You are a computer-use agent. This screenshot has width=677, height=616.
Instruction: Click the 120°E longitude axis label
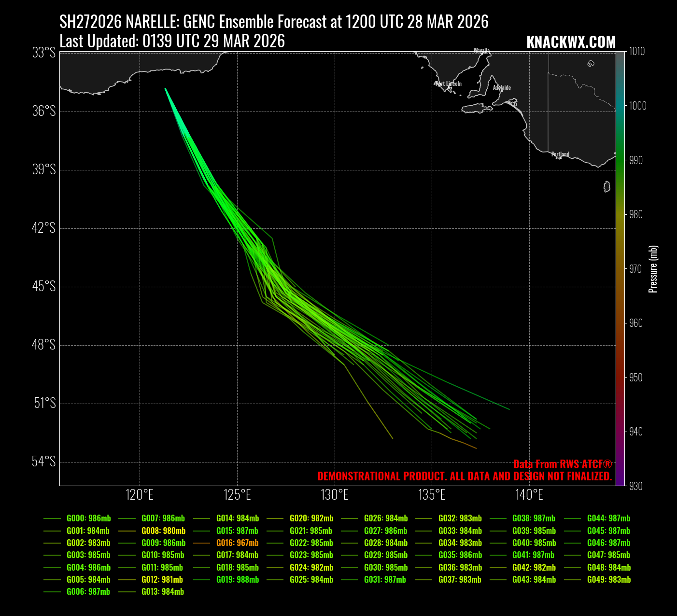pos(140,495)
